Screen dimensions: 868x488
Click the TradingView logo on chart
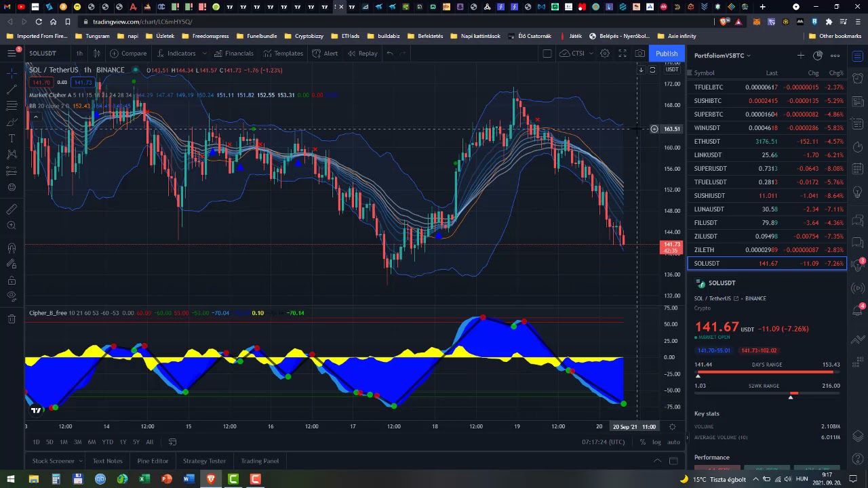(x=36, y=409)
